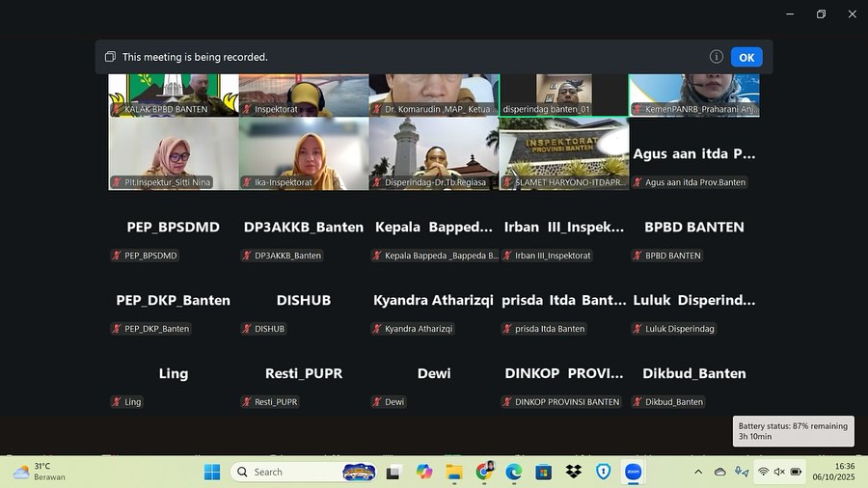868x488 pixels.
Task: Open the Wi-Fi network flyout
Action: (x=763, y=472)
